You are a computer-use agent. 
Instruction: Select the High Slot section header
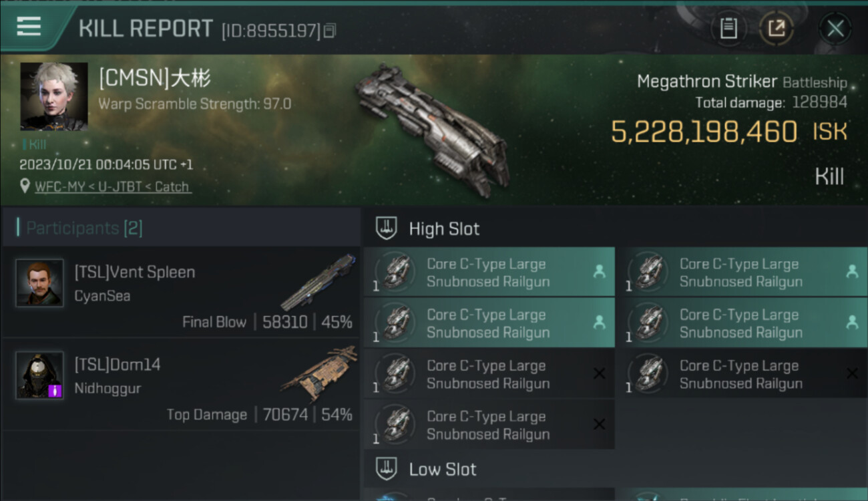click(444, 229)
